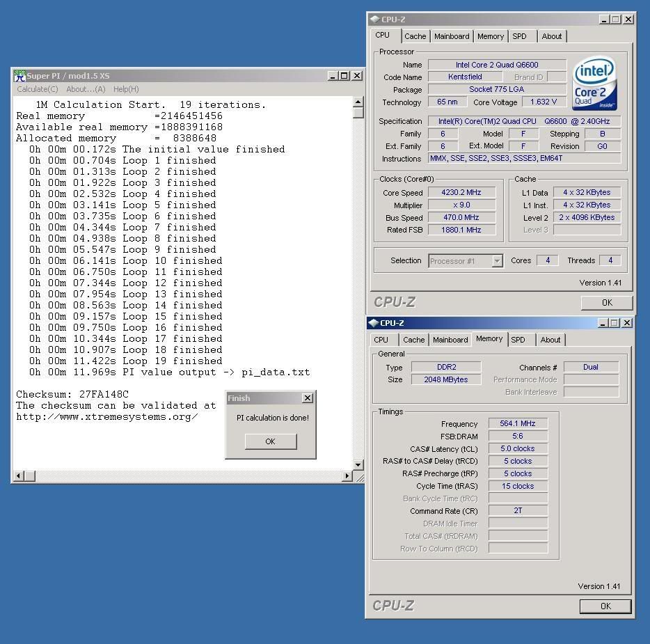This screenshot has height=644, width=650.
Task: Click the Technology value 65 nm
Action: click(x=447, y=102)
